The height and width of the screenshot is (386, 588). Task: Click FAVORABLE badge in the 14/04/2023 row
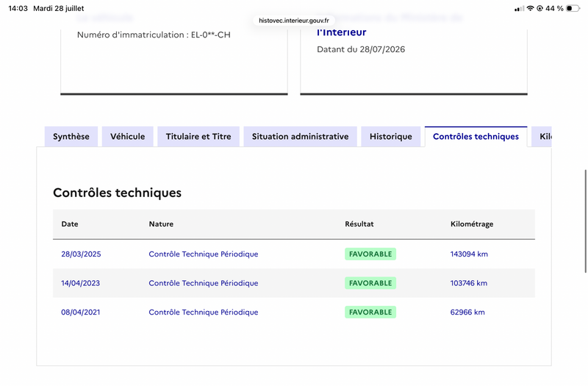pyautogui.click(x=370, y=283)
